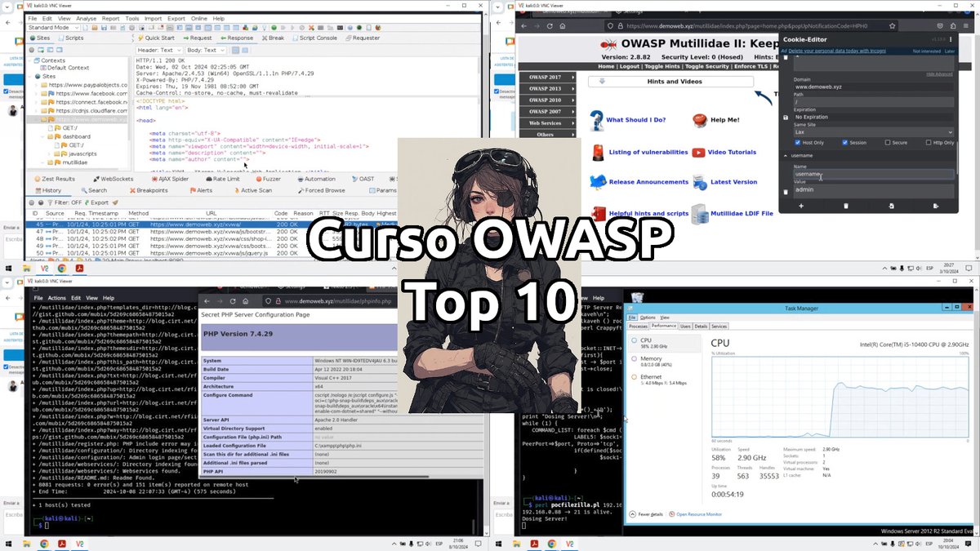Open the Online menu in ZAP
This screenshot has height=551, width=980.
tap(198, 18)
